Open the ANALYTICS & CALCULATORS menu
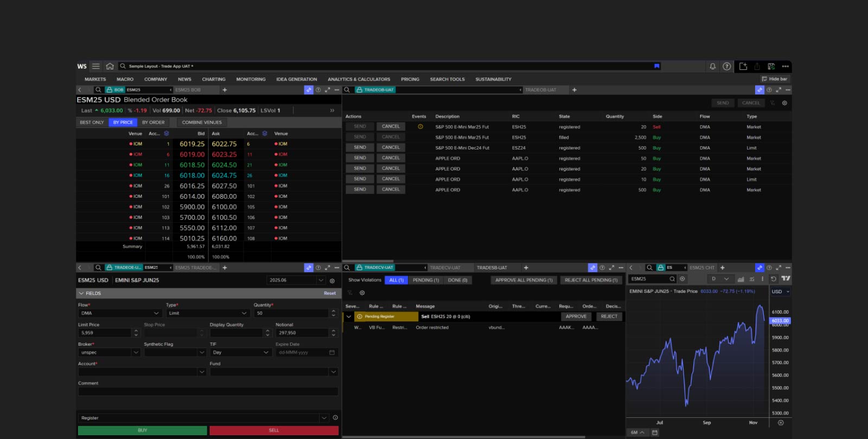The image size is (868, 439). [359, 79]
